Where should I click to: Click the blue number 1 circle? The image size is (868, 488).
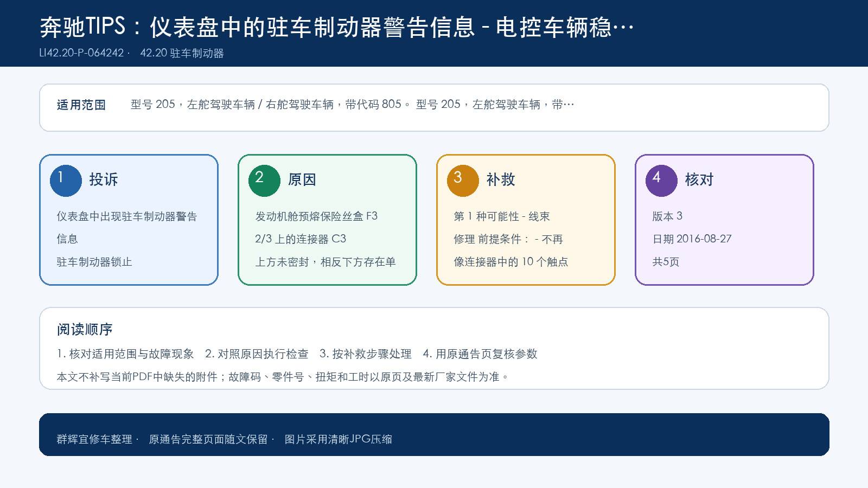pyautogui.click(x=66, y=181)
